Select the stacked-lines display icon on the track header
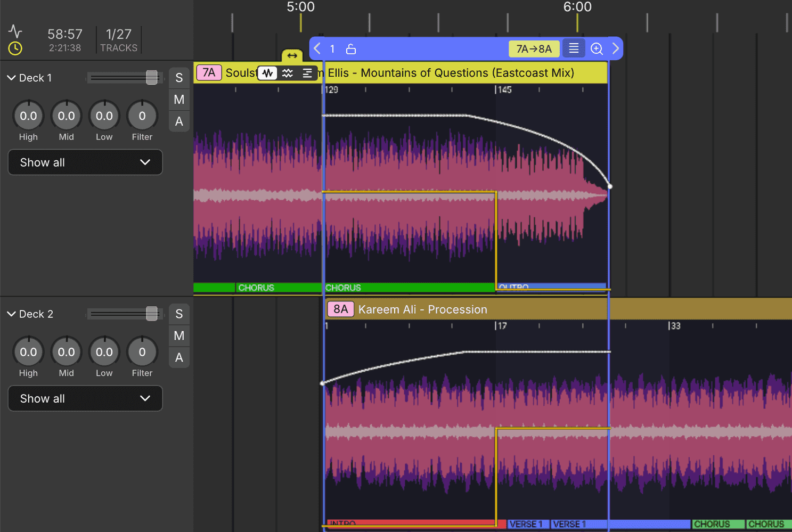This screenshot has width=792, height=532. [x=307, y=73]
